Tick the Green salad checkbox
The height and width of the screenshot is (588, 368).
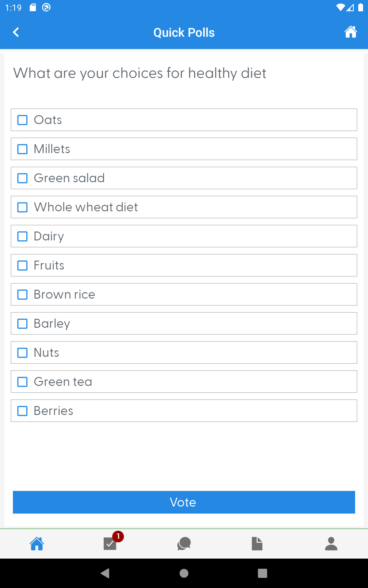click(22, 178)
